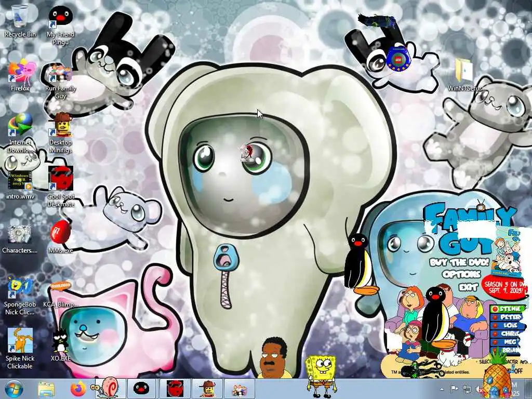Click BUY THE DVD! in Family Guy
Image resolution: width=532 pixels, height=399 pixels.
tap(459, 262)
